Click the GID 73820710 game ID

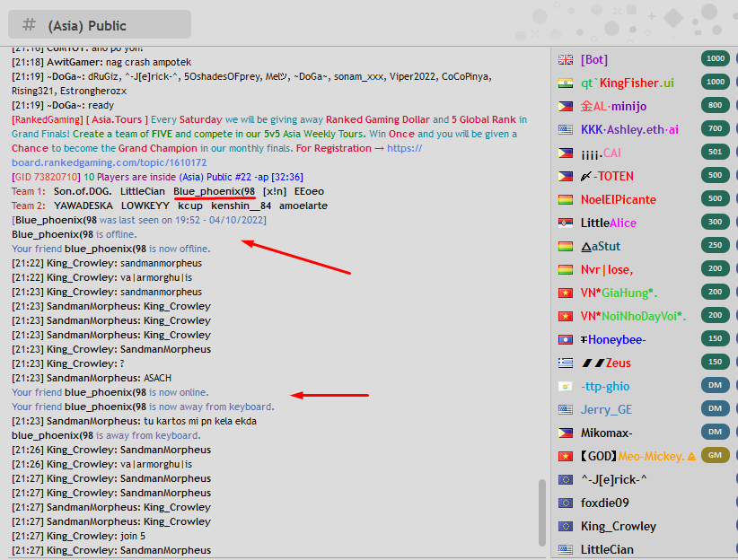pyautogui.click(x=46, y=177)
